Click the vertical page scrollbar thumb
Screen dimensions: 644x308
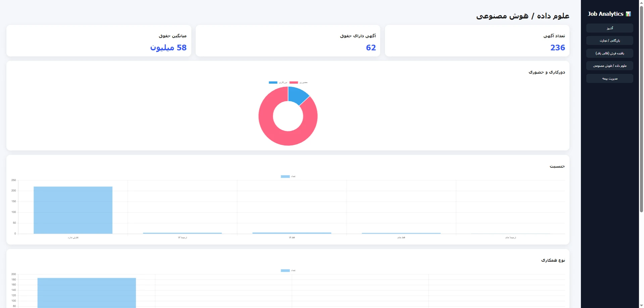click(x=641, y=109)
